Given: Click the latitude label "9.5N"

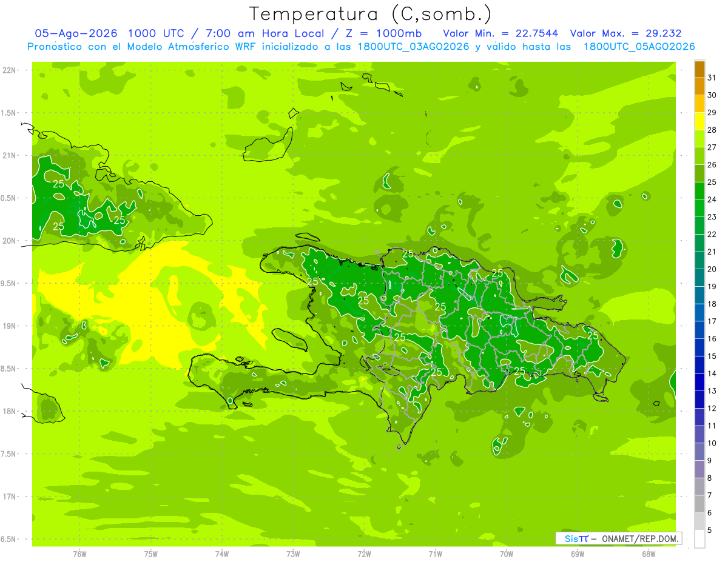Looking at the screenshot, I should [9, 283].
